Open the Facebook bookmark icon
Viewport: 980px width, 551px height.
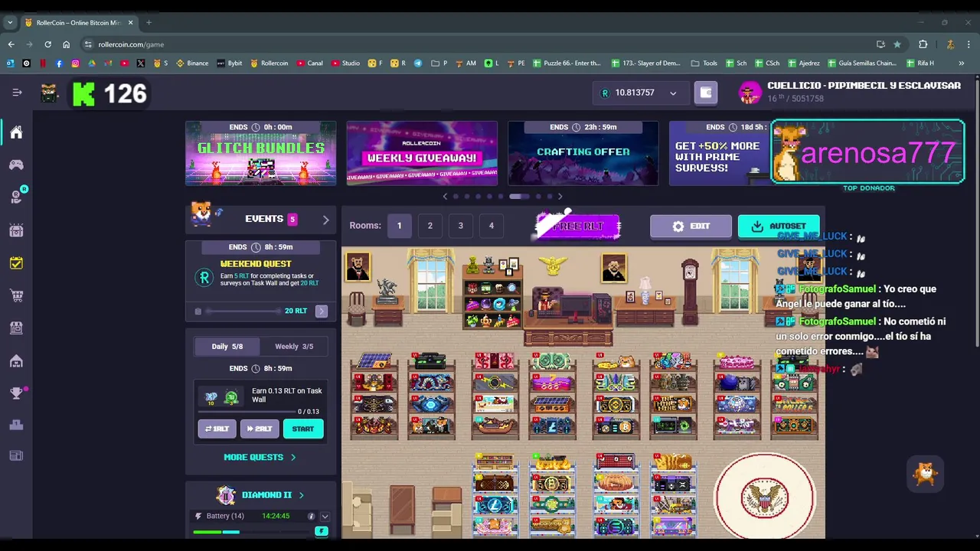59,63
